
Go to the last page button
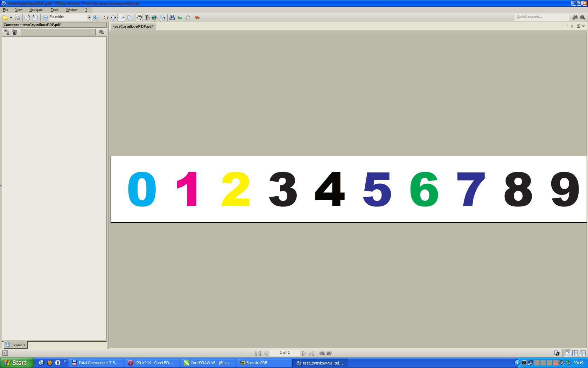pyautogui.click(x=311, y=353)
